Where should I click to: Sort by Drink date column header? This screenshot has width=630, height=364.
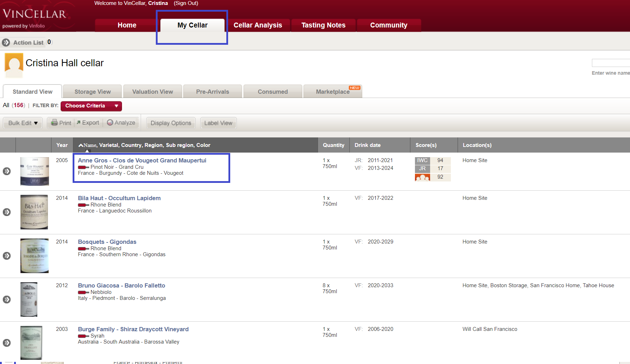pyautogui.click(x=368, y=145)
